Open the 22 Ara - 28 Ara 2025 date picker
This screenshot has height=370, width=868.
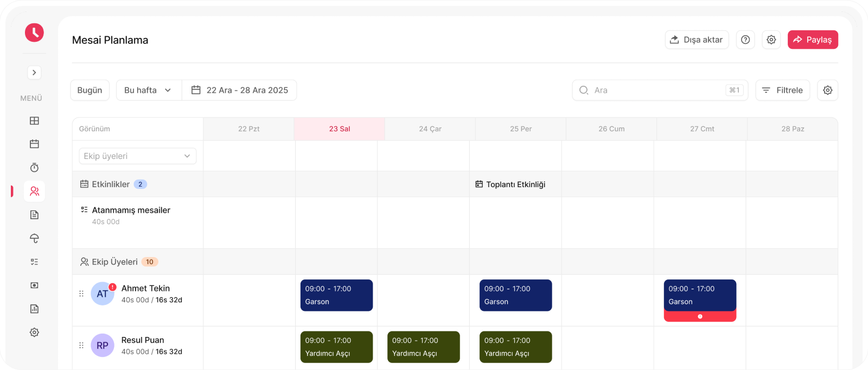[x=240, y=90]
